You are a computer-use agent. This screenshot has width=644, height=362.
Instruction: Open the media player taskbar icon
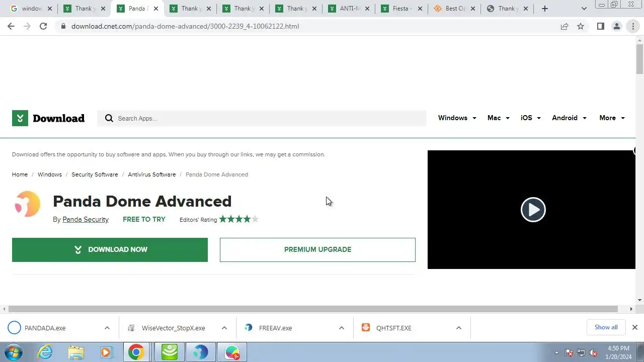[106, 352]
